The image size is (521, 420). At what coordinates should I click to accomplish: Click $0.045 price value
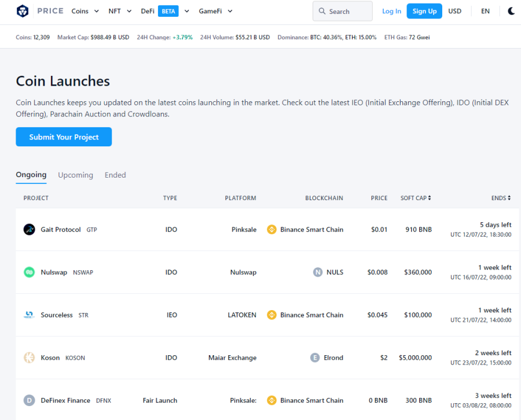tap(377, 315)
